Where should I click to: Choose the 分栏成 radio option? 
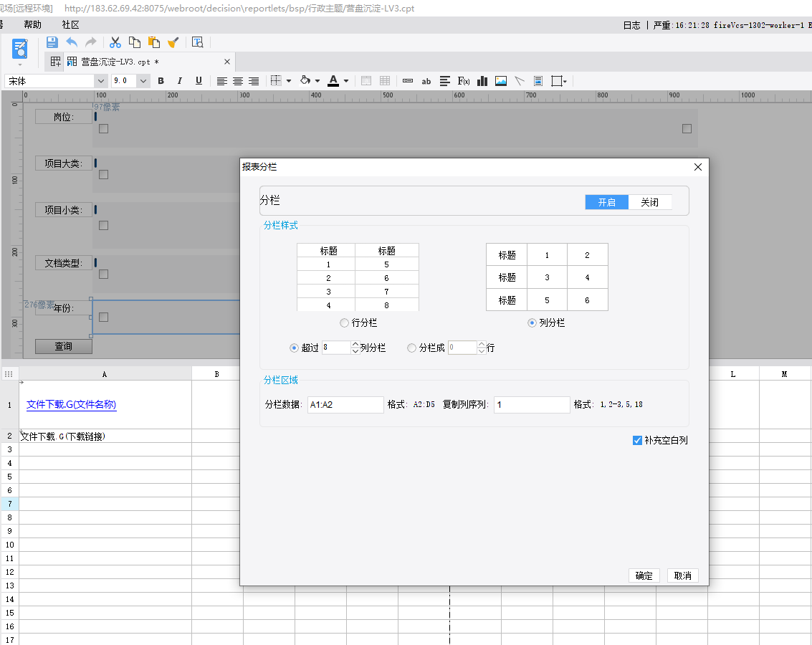411,348
